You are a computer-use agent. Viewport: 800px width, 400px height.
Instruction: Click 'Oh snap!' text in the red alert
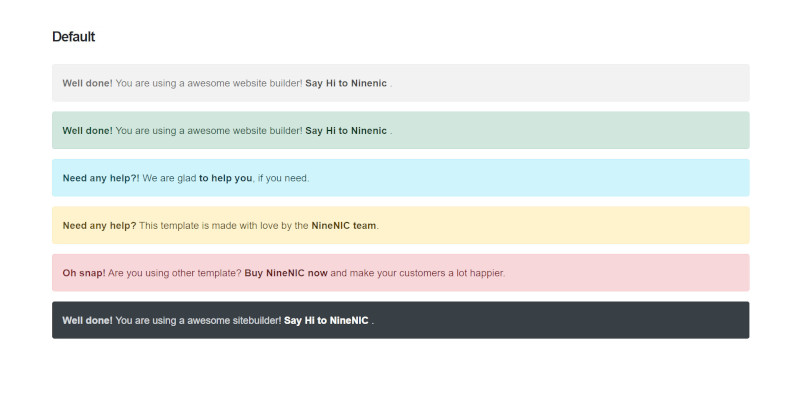point(84,273)
